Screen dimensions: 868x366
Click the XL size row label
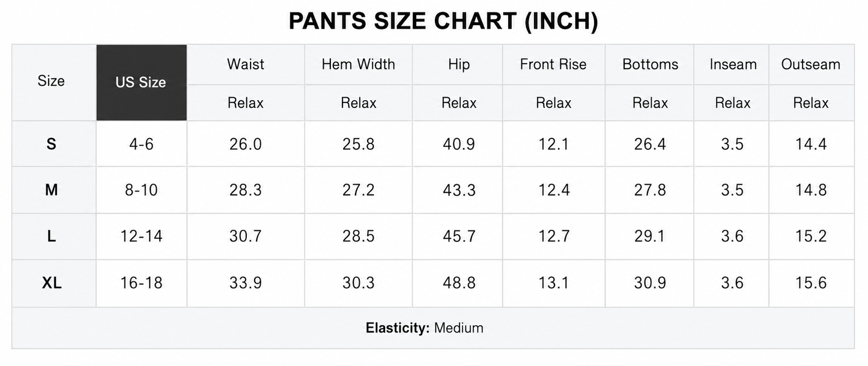51,283
